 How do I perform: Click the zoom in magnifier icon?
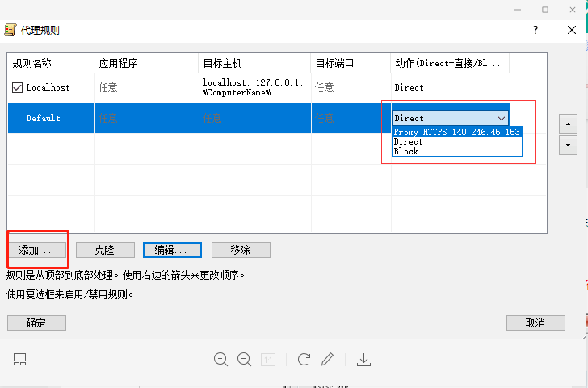tap(220, 359)
